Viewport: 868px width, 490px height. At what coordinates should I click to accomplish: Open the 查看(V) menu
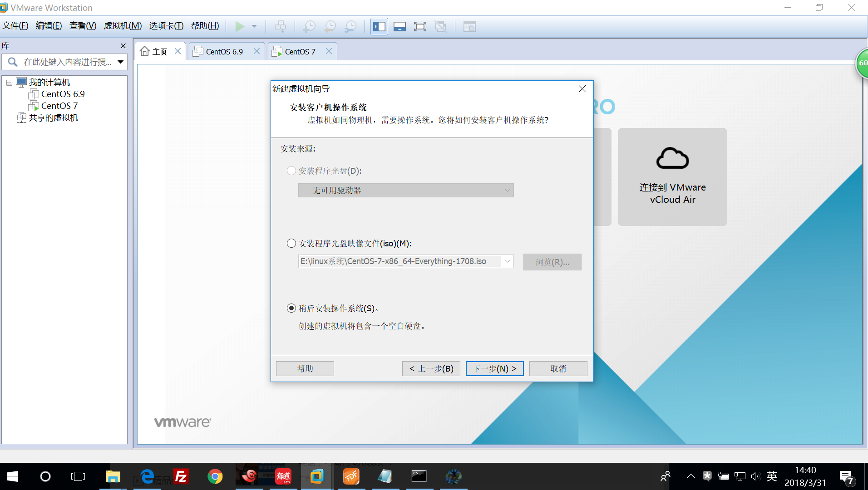click(83, 26)
